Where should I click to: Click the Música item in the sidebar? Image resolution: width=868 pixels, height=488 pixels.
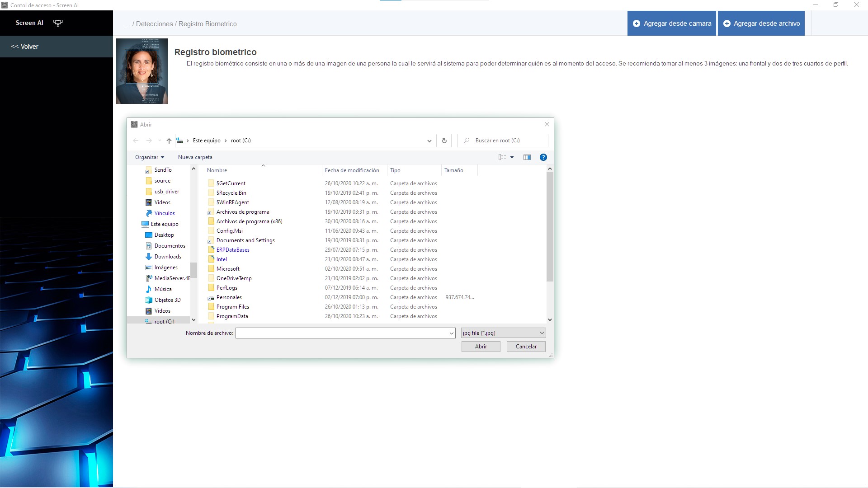(163, 289)
